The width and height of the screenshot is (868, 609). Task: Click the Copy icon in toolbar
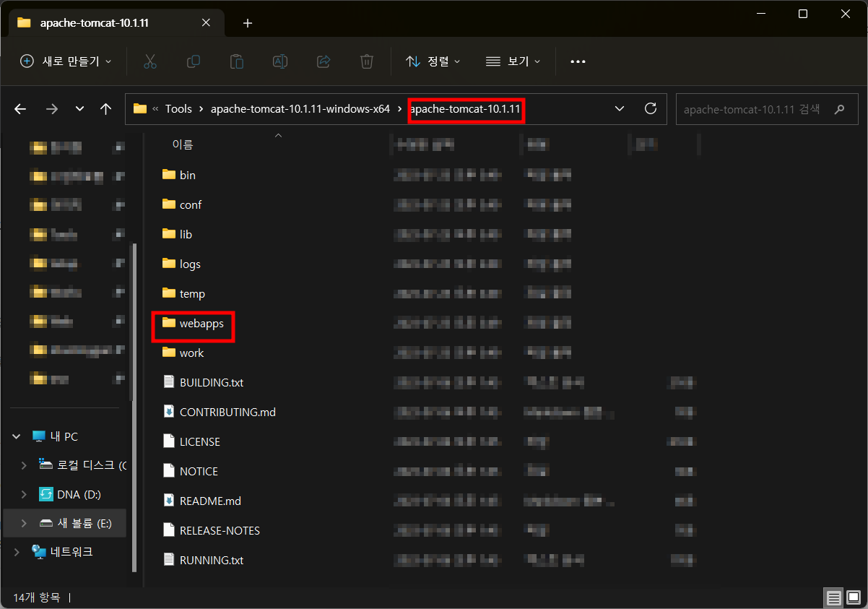coord(194,61)
